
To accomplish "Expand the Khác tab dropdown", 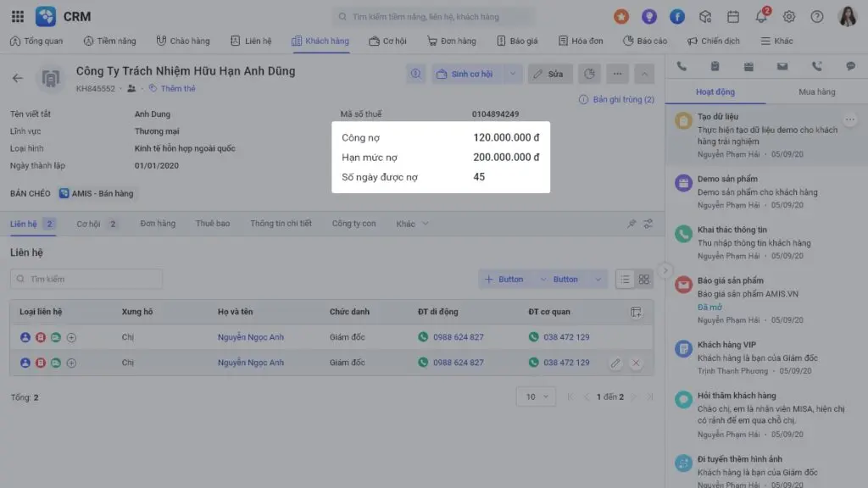I will 413,224.
